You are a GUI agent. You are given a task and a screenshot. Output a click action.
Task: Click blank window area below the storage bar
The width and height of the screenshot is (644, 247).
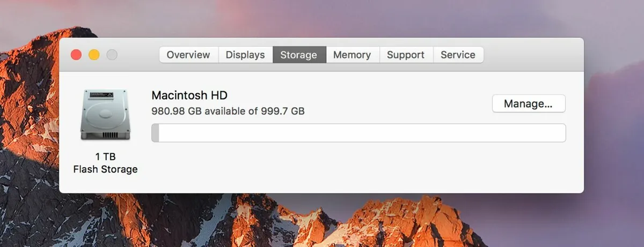(360, 169)
